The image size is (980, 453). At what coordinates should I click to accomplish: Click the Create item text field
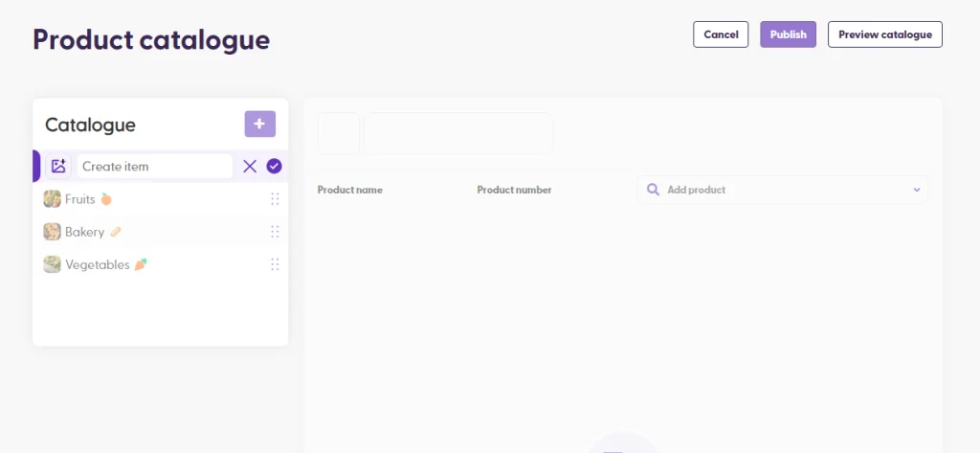155,167
